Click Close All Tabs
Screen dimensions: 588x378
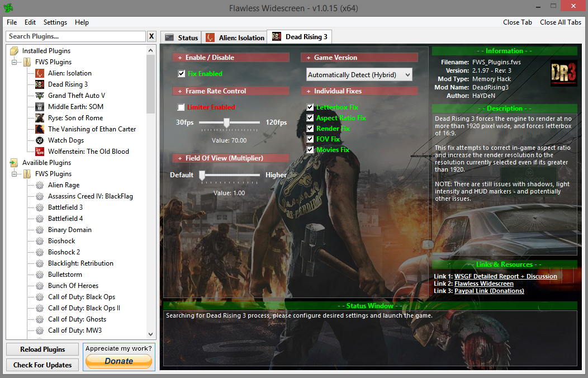click(561, 22)
